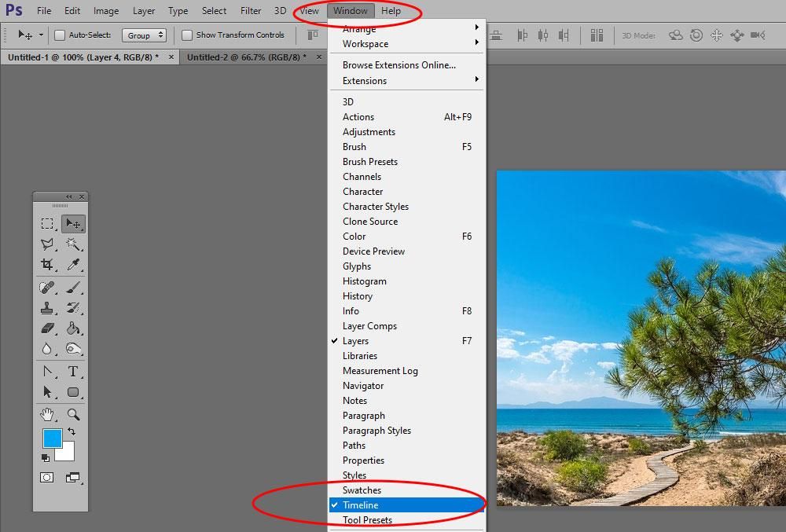Viewport: 786px width, 532px height.
Task: Reset default foreground and background colors
Action: pos(46,458)
